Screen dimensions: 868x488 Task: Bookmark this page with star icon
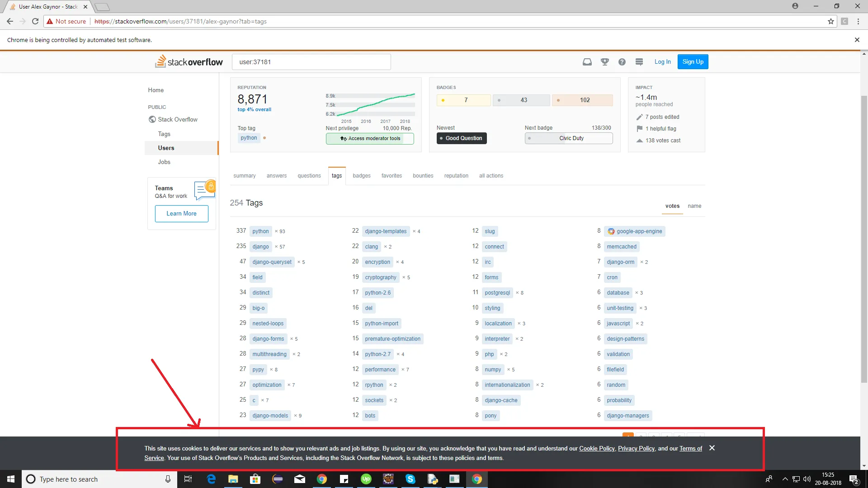831,21
